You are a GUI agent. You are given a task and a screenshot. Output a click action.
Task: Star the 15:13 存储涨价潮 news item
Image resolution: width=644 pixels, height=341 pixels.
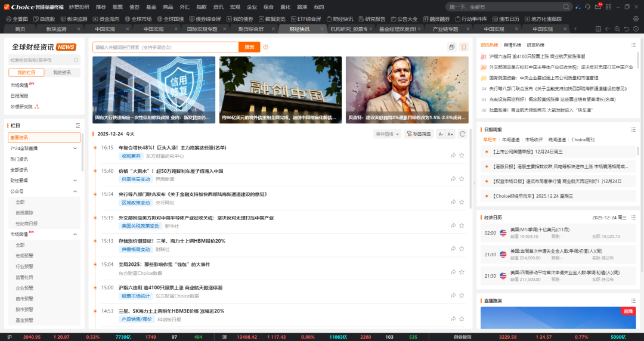click(x=462, y=249)
